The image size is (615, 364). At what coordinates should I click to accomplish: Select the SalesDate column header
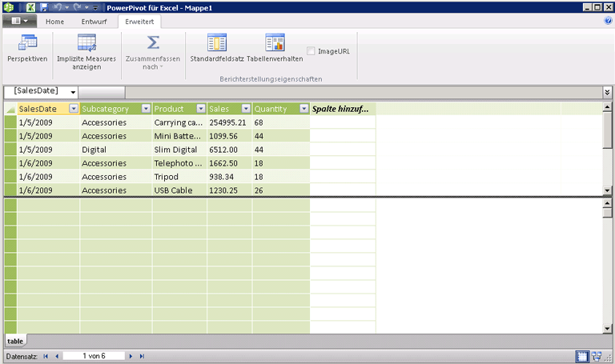pyautogui.click(x=38, y=109)
